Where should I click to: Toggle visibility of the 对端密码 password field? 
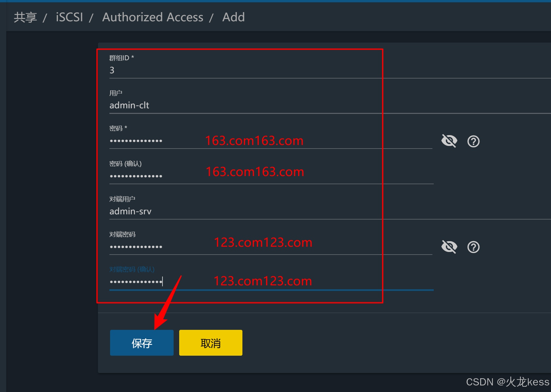[x=449, y=247]
